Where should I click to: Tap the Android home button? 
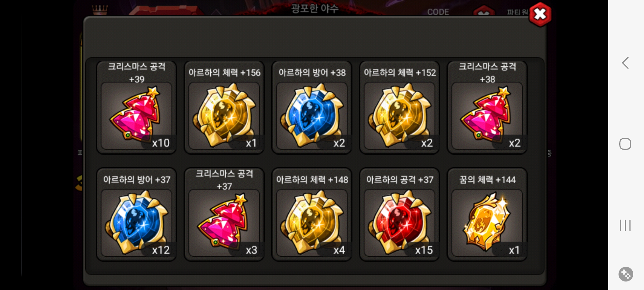[x=625, y=144]
